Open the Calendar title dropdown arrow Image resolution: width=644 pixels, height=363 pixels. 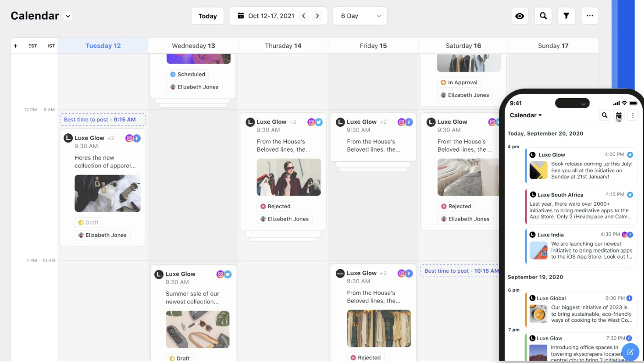68,16
